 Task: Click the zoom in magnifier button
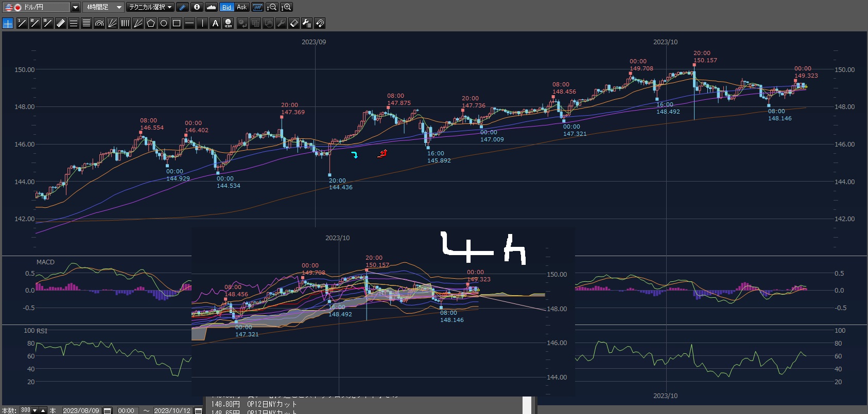287,7
